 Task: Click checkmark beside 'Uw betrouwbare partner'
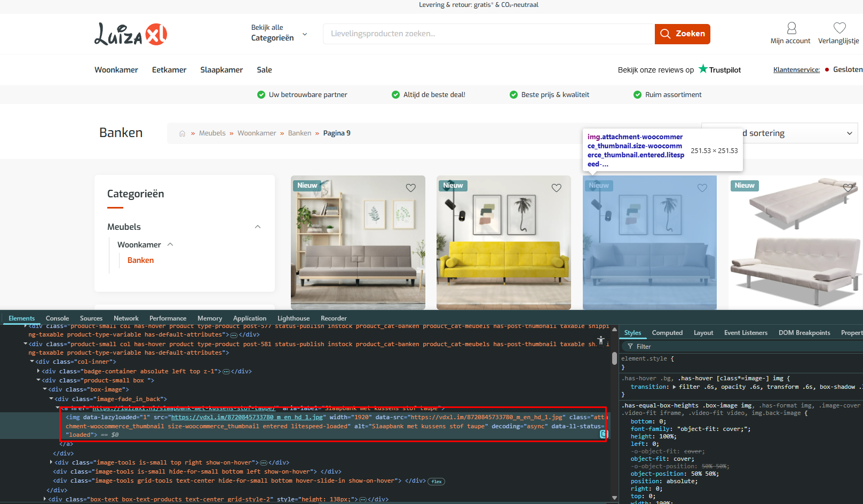tap(261, 95)
